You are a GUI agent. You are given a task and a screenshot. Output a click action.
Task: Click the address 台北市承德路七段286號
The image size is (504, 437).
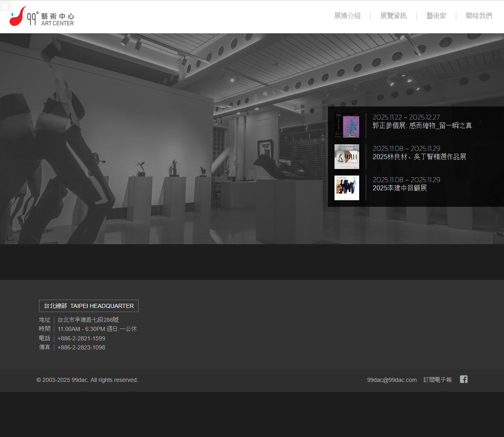click(x=88, y=320)
